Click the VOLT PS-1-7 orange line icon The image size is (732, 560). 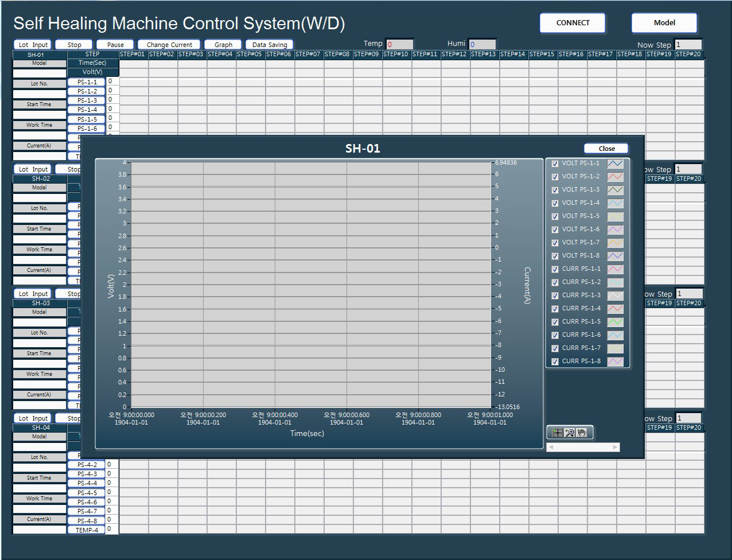coord(615,243)
